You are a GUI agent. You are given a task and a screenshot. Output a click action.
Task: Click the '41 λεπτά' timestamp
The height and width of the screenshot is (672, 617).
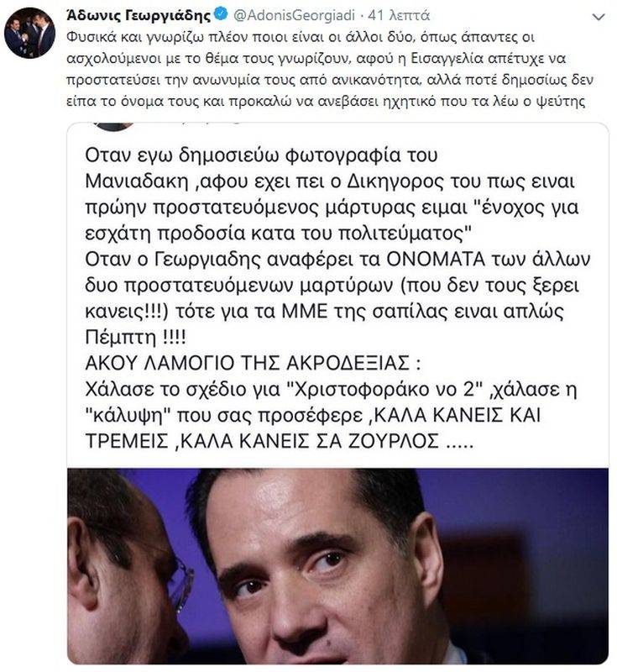399,15
